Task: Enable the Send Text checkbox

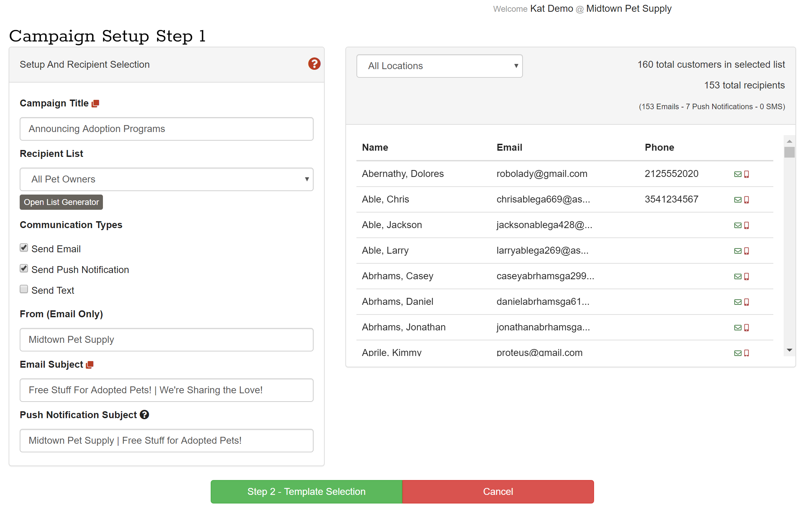Action: click(x=24, y=289)
